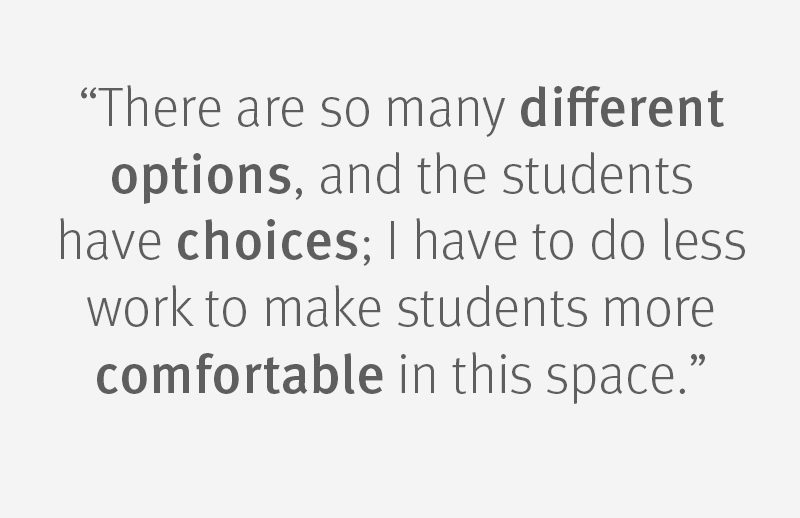Click the word "this" in the last line
800x518 pixels.
click(x=492, y=374)
